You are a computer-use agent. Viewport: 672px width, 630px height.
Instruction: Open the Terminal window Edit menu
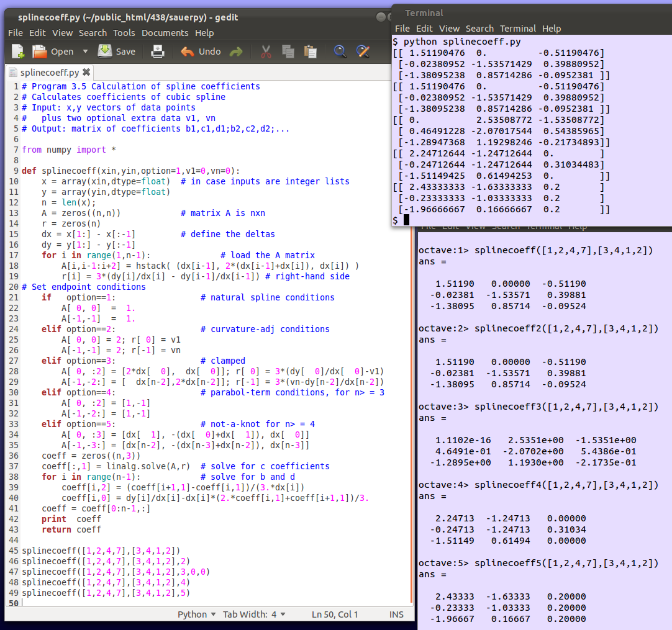(424, 29)
